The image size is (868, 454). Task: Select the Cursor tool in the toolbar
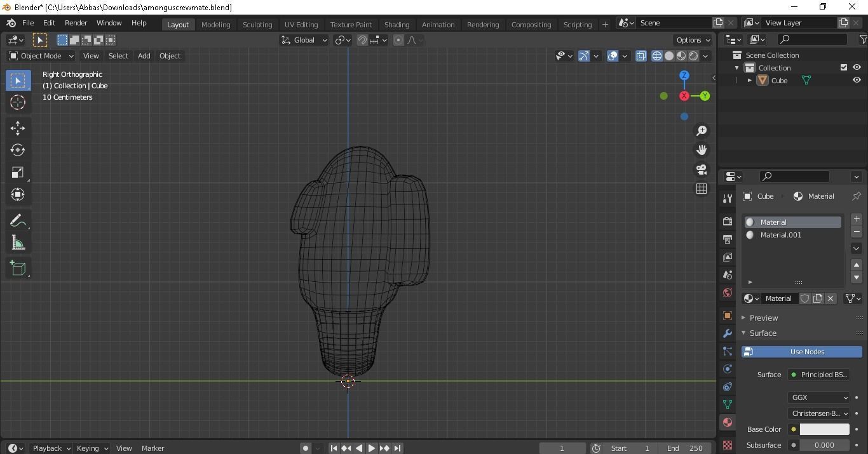[18, 102]
